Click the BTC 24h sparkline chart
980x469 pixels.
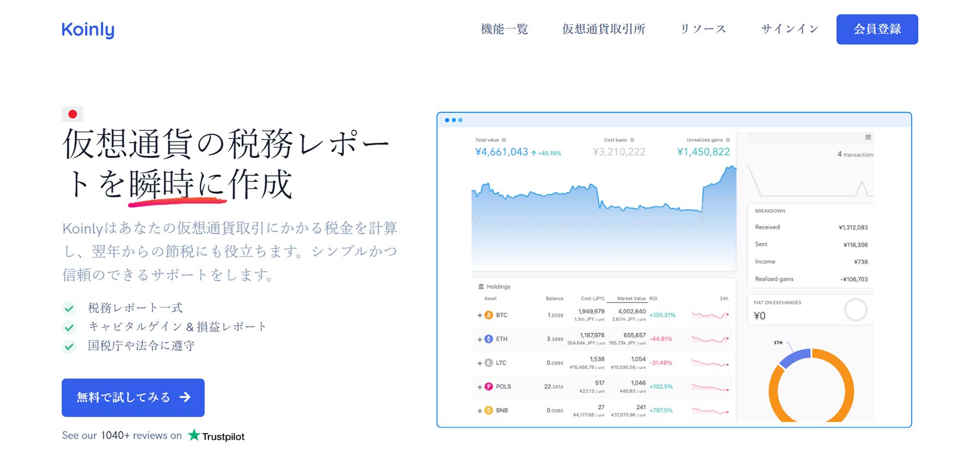click(710, 315)
